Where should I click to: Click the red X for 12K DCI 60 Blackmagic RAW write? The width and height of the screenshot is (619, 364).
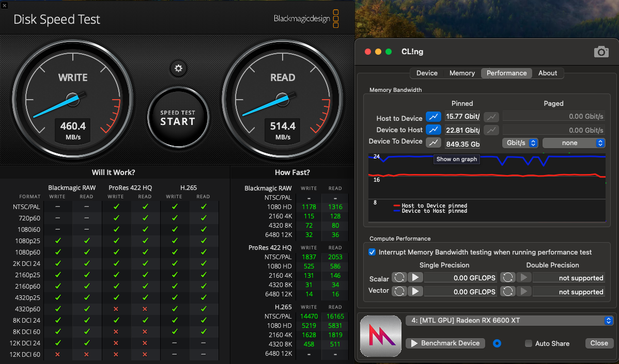tap(57, 354)
